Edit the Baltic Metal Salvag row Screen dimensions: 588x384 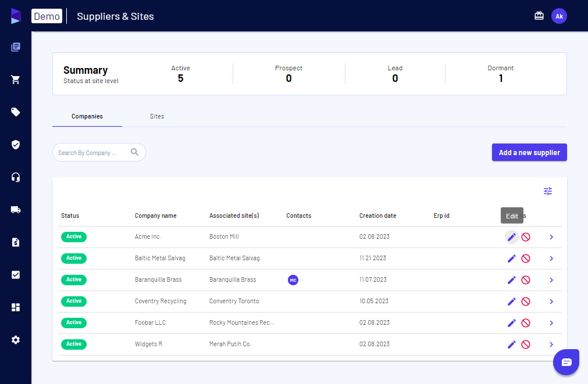(511, 259)
